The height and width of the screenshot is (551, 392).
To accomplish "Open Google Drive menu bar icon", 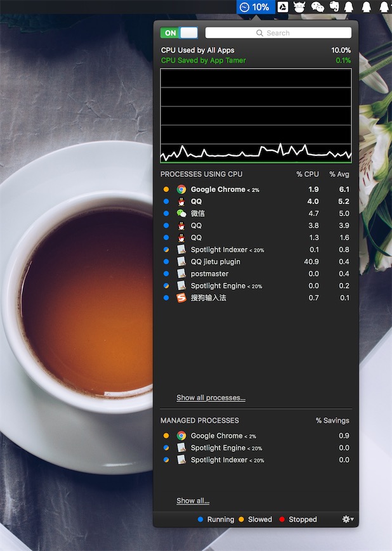I will (283, 7).
